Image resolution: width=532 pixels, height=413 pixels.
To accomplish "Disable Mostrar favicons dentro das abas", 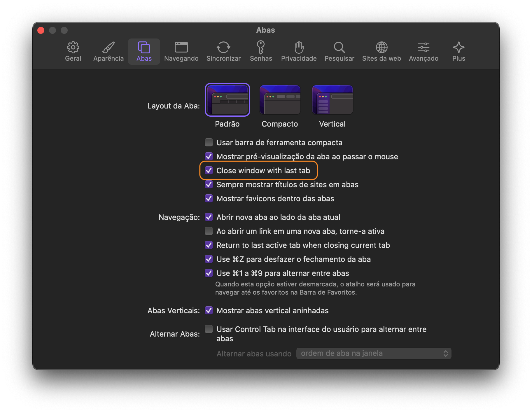I will pyautogui.click(x=209, y=198).
